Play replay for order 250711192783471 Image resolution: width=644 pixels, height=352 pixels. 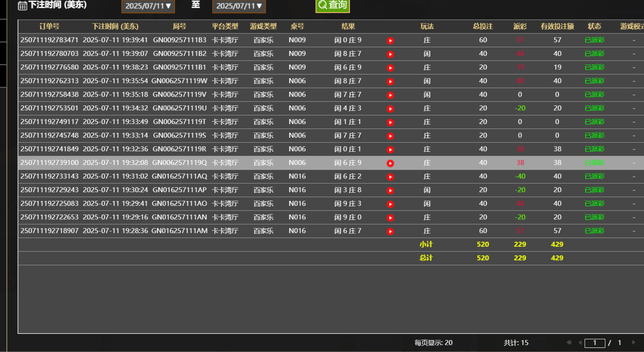pos(390,40)
